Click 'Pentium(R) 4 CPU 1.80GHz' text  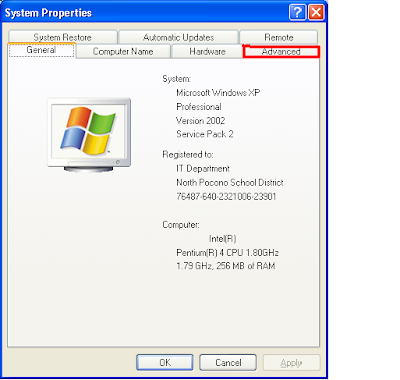(227, 253)
